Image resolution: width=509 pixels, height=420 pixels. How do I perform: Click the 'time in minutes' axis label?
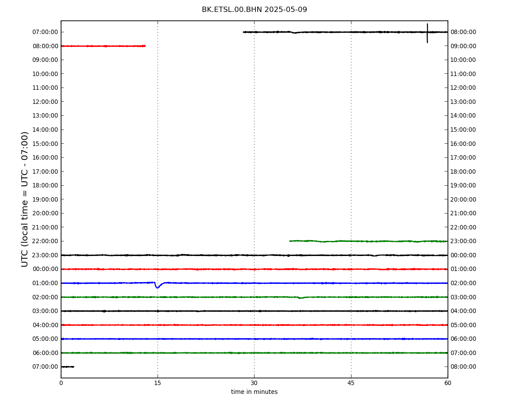[254, 392]
